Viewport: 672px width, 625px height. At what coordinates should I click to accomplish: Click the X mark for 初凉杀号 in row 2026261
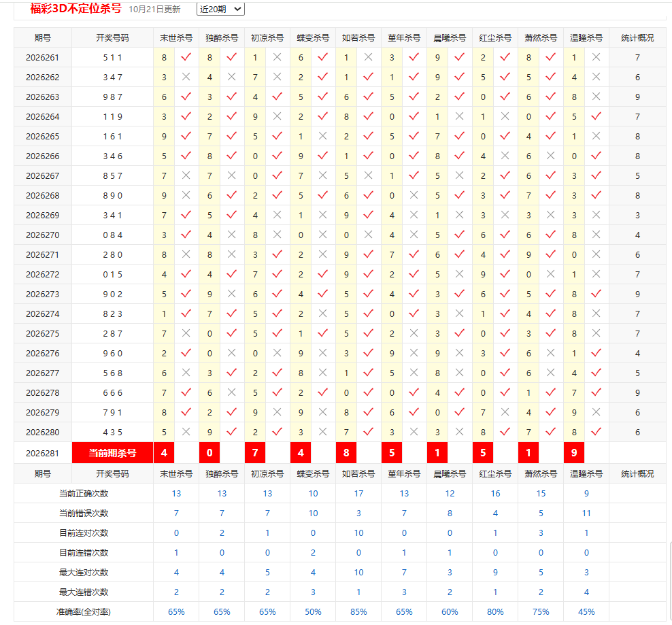(x=278, y=57)
